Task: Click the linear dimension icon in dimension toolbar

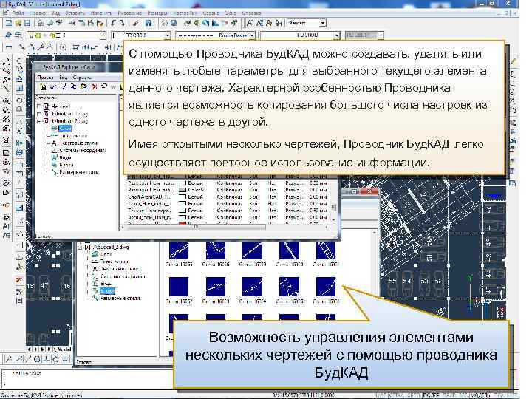Action: [x=8, y=47]
